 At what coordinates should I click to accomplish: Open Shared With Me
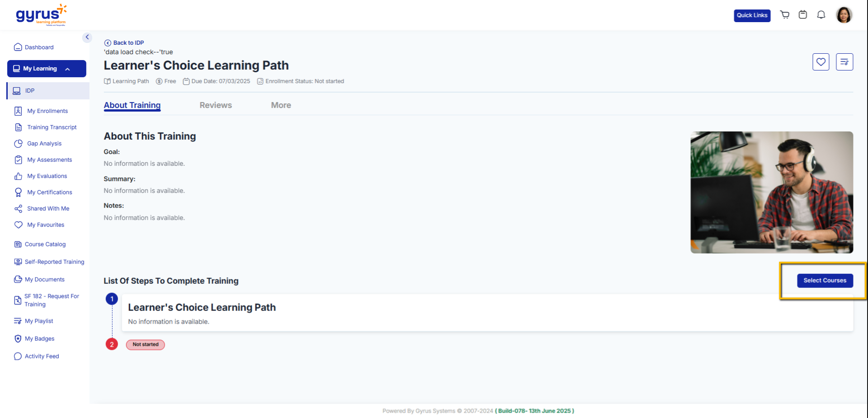coord(42,209)
